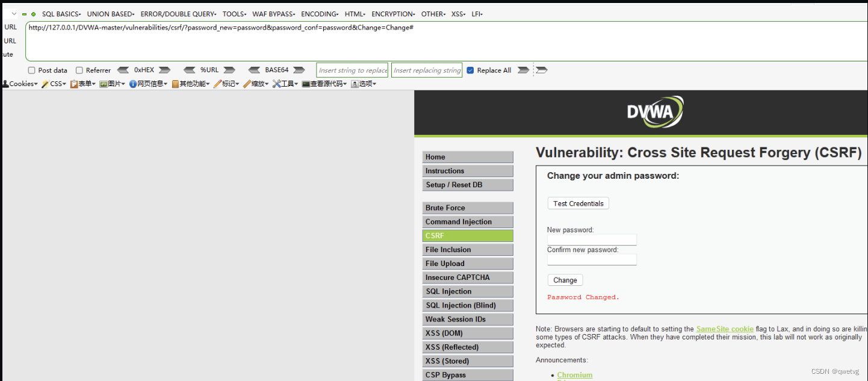Click the BASE64 right arrow

click(299, 70)
